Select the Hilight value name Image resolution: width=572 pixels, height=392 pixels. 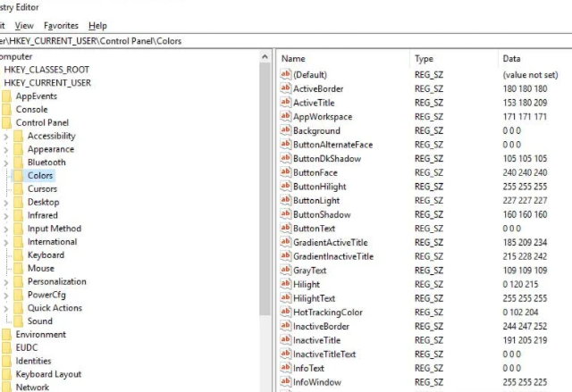(x=307, y=284)
